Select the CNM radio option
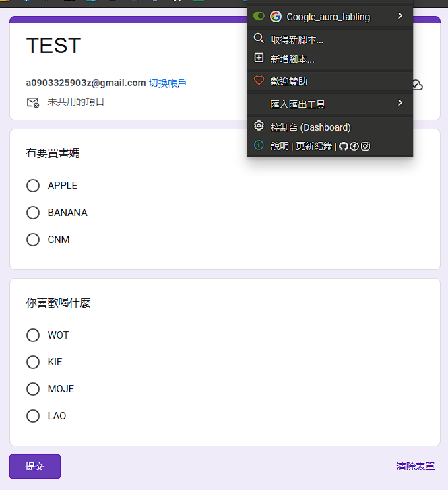The width and height of the screenshot is (448, 490). click(33, 240)
